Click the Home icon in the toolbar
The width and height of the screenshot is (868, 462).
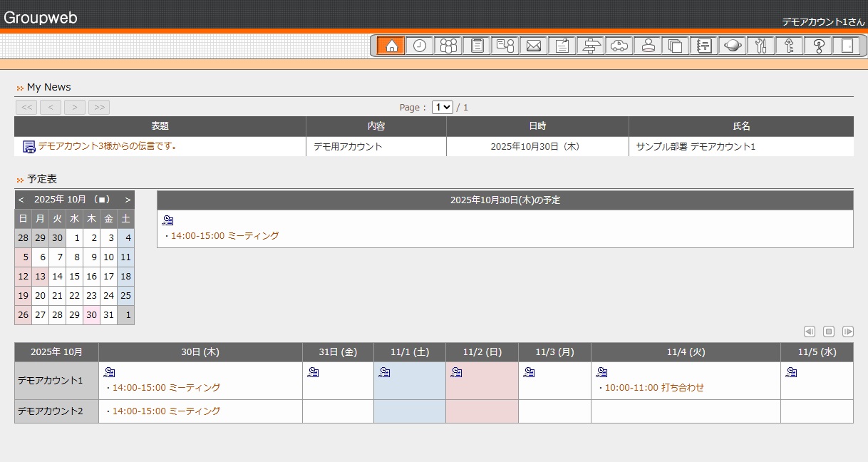391,46
